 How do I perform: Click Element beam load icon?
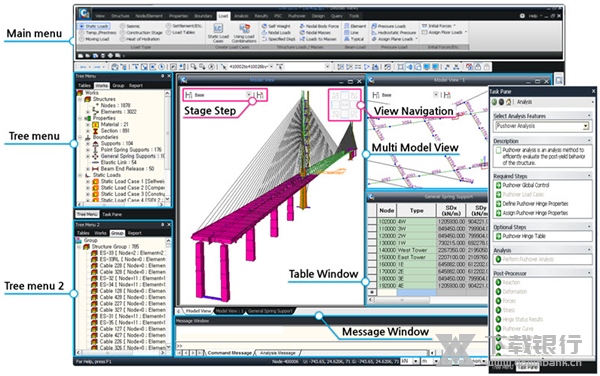[347, 26]
